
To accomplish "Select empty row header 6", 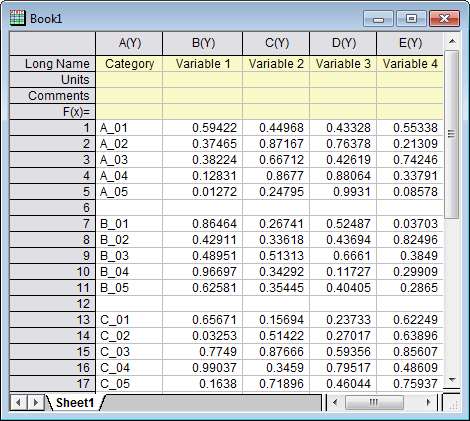I will click(x=53, y=208).
